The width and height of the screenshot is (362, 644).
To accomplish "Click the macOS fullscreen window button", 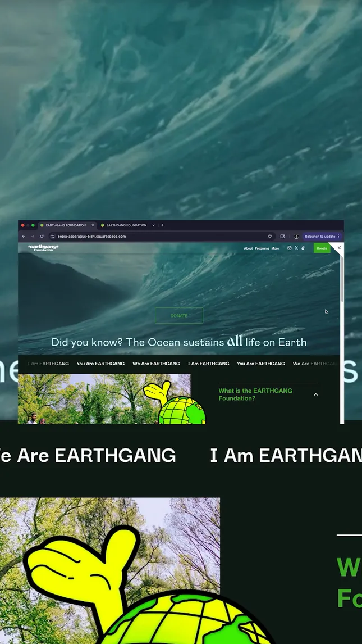I will pyautogui.click(x=33, y=225).
